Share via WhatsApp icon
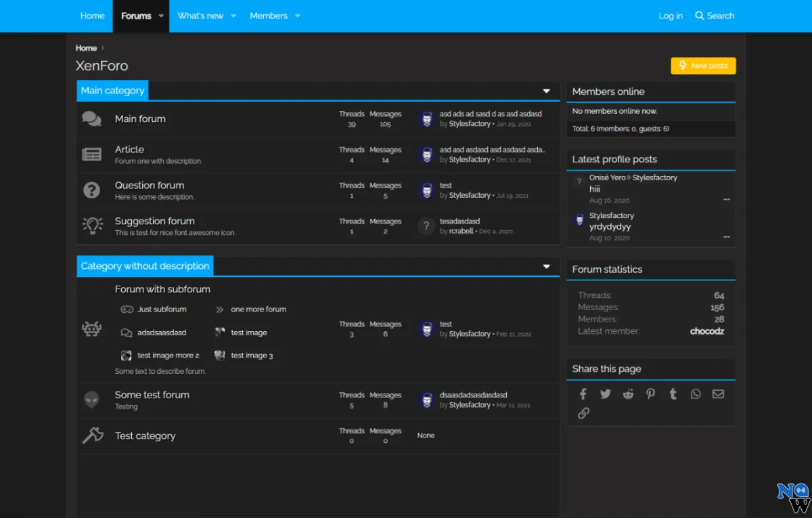This screenshot has height=518, width=812. 696,394
